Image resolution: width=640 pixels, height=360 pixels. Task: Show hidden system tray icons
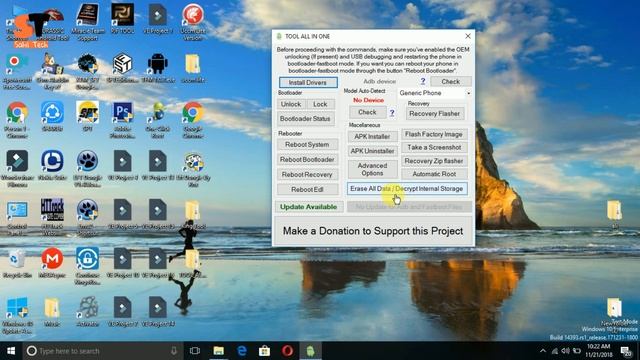(x=543, y=351)
